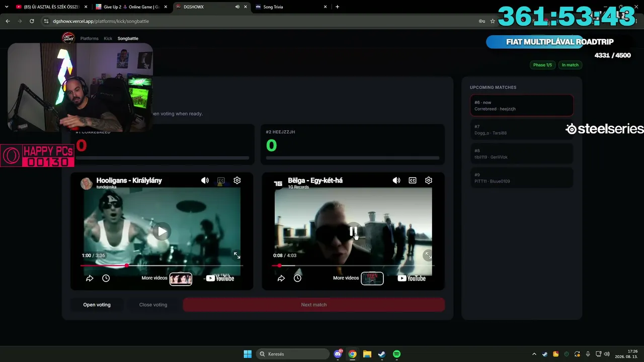The width and height of the screenshot is (644, 362).
Task: Open the Hooligans - Királylány video title
Action: (129, 180)
